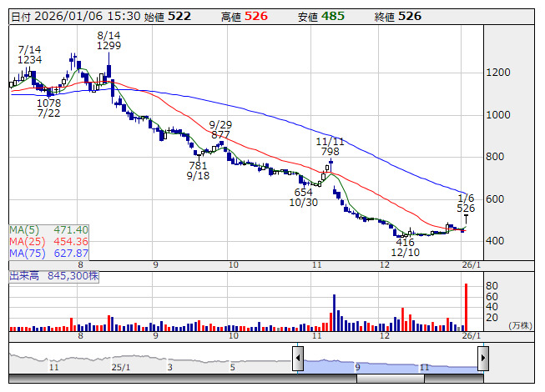Click the tallest red volume bar for 1/6
Image resolution: width=545 pixels, height=392 pixels.
[x=466, y=307]
